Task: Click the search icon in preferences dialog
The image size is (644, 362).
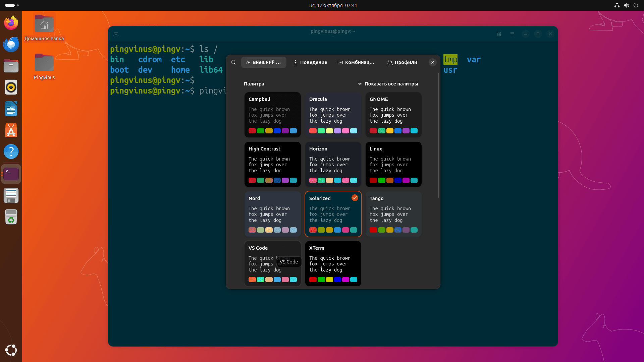Action: coord(233,62)
